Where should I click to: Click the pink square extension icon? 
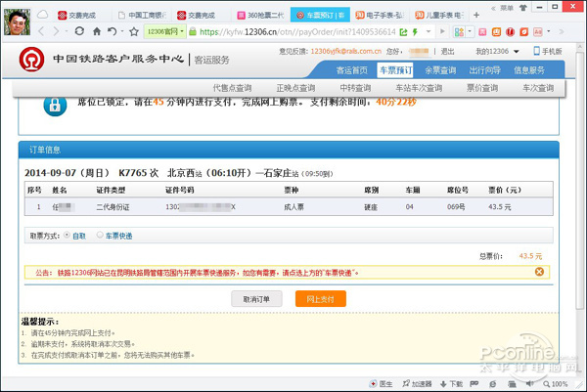click(482, 32)
